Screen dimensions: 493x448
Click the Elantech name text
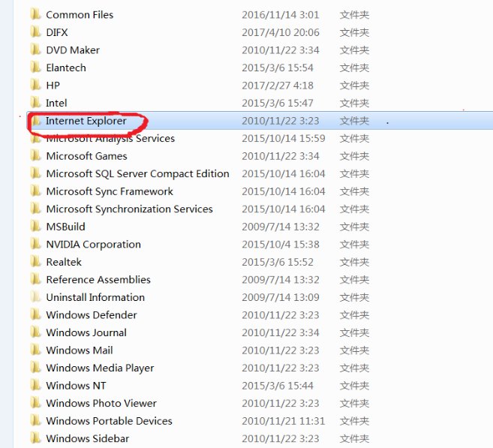coord(66,68)
